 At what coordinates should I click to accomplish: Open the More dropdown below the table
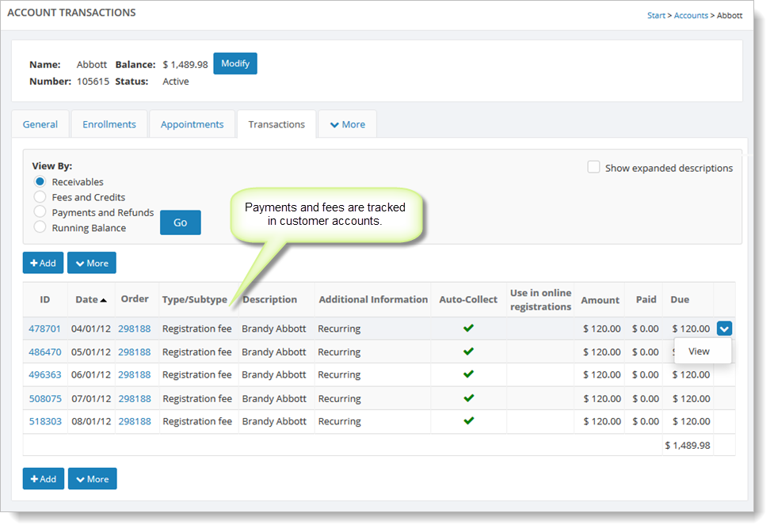(x=93, y=479)
